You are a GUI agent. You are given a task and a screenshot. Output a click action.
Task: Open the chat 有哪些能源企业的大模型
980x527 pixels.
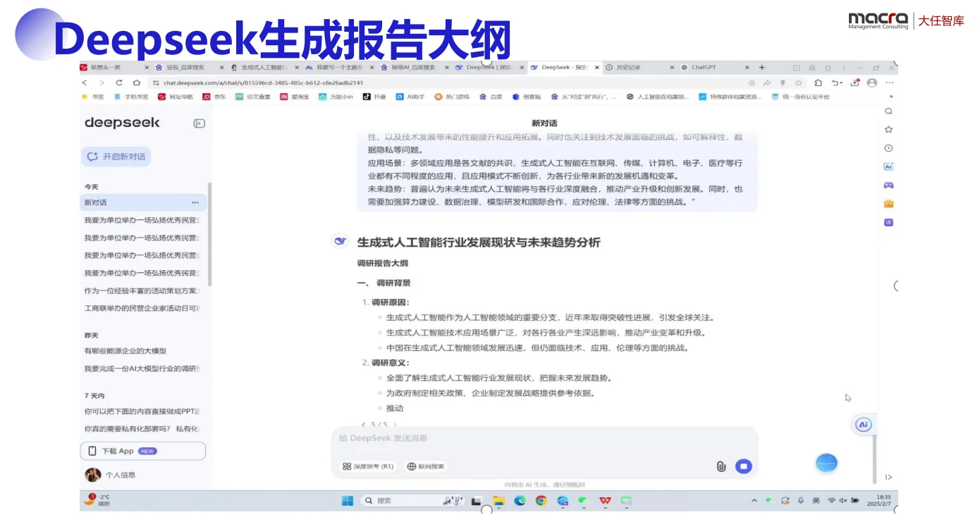point(125,351)
